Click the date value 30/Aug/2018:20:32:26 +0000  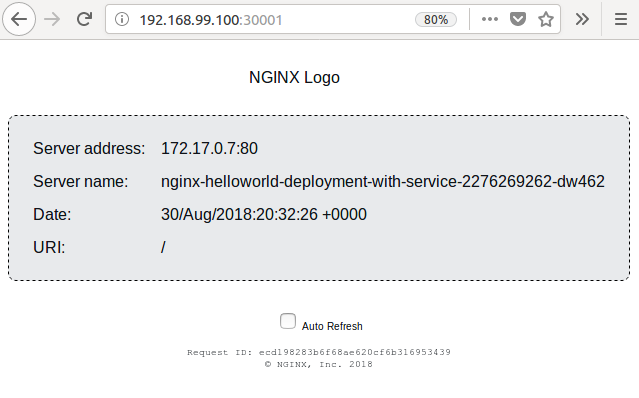[264, 214]
